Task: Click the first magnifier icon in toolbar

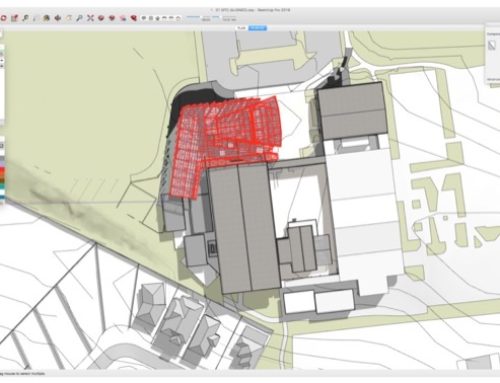Action: click(25, 18)
